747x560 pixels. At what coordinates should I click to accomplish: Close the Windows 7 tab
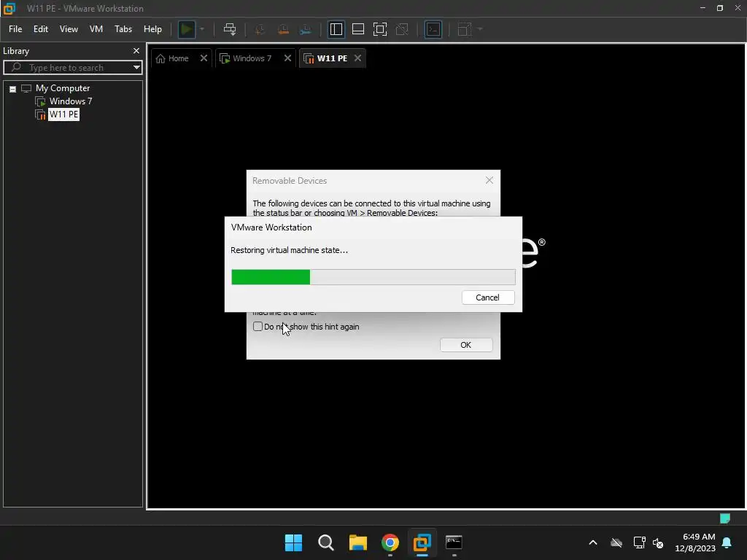click(x=287, y=58)
